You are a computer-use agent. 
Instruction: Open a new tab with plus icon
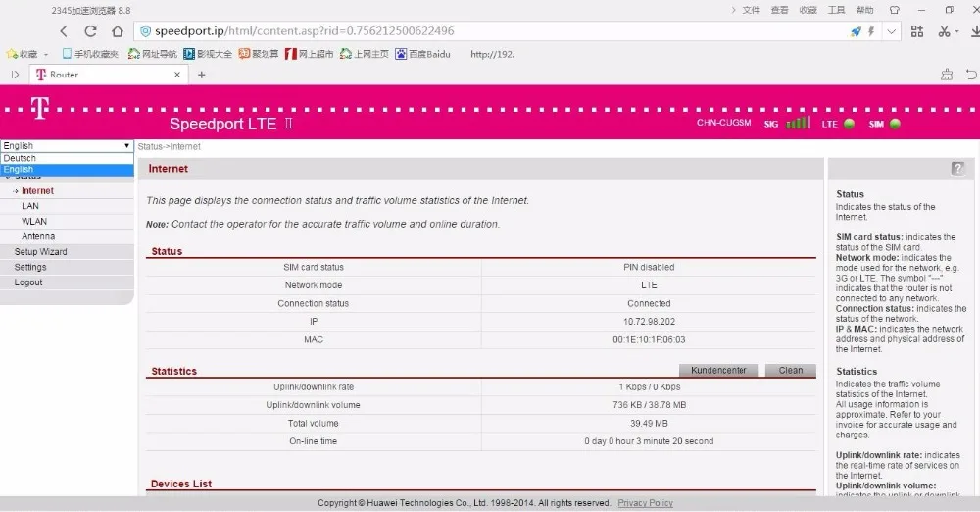pyautogui.click(x=201, y=75)
